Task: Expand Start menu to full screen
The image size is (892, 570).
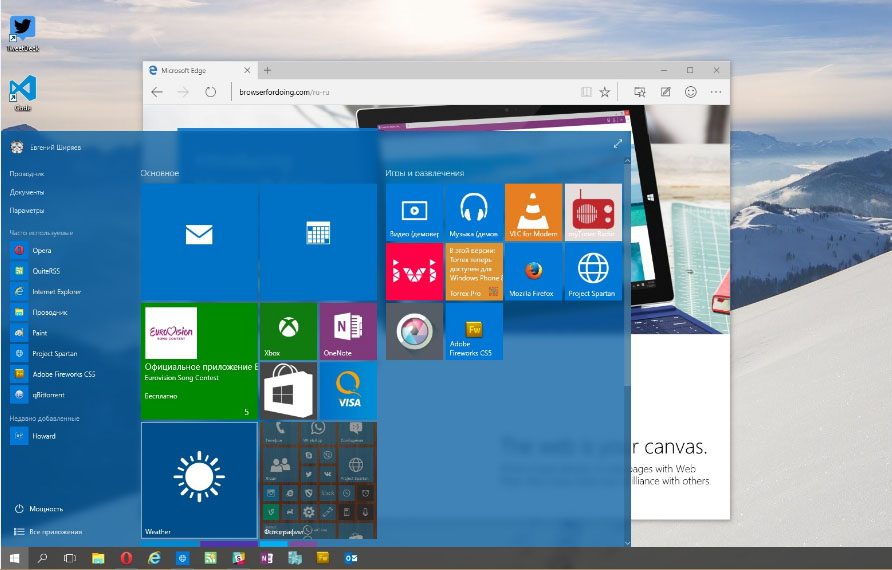Action: [x=618, y=144]
